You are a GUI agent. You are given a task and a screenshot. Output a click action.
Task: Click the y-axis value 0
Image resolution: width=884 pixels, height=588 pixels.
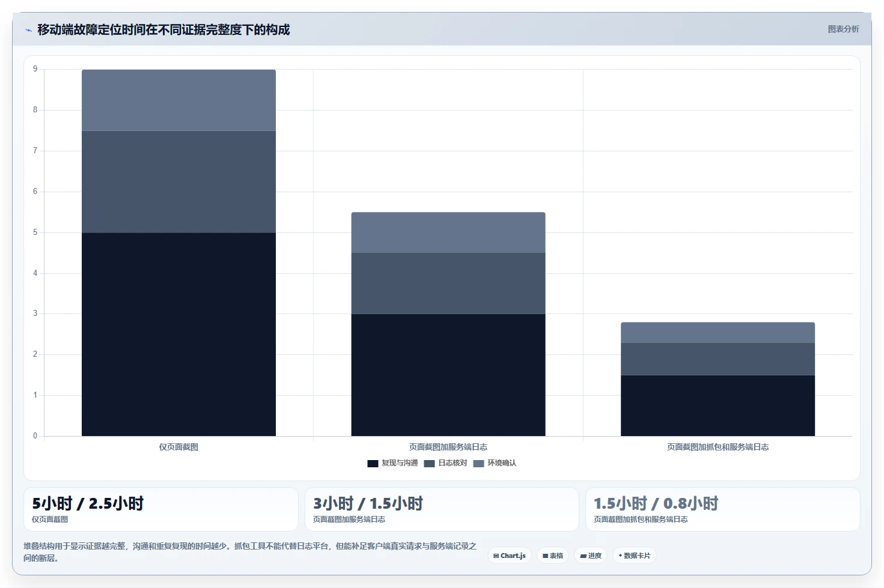tap(35, 435)
